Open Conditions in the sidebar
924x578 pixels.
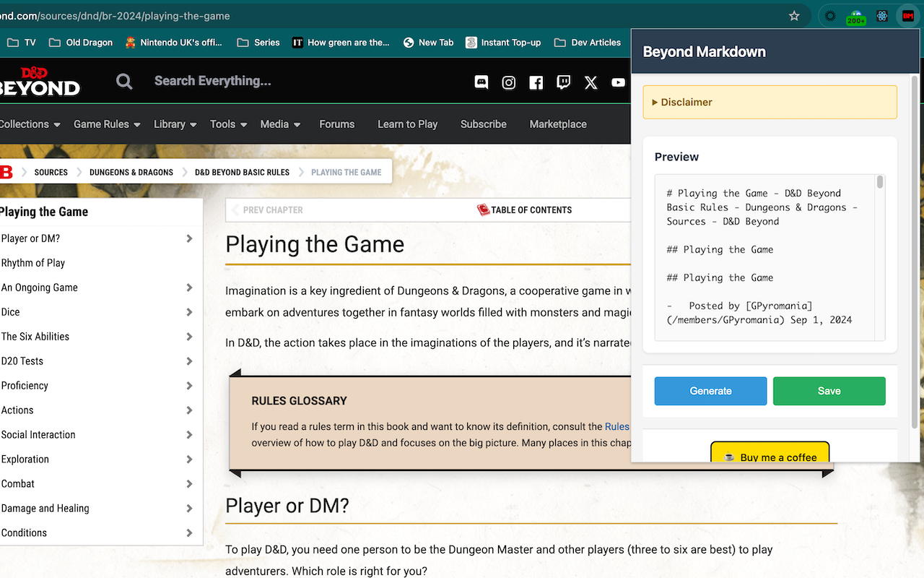click(x=24, y=533)
